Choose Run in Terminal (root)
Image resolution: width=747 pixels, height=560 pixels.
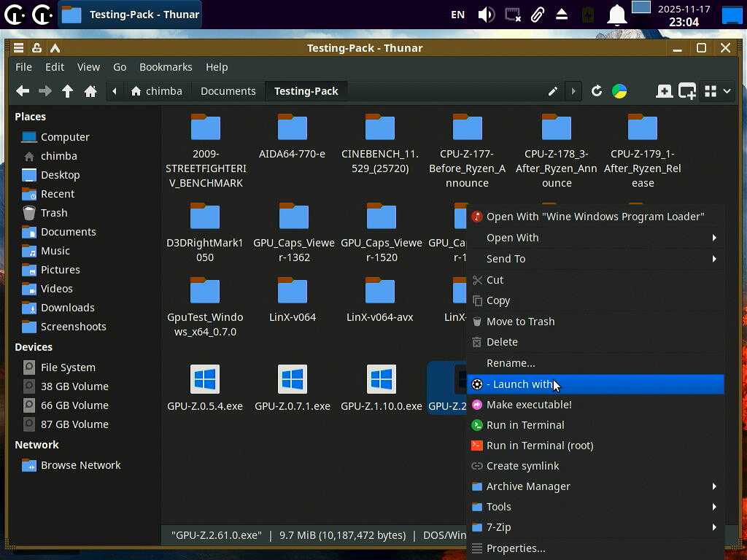[539, 446]
